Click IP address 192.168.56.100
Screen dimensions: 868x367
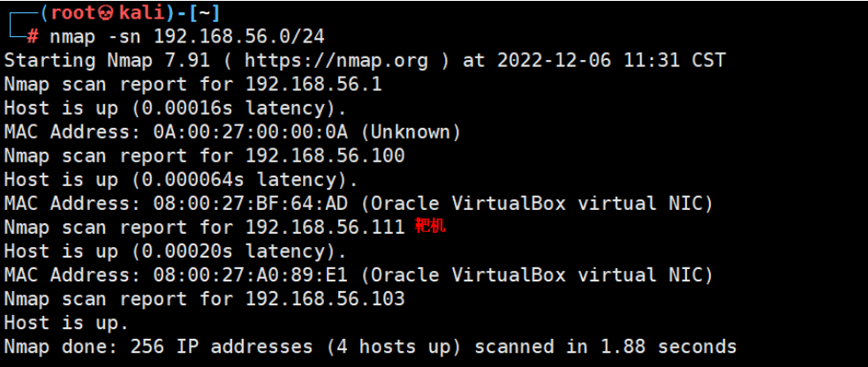[325, 156]
